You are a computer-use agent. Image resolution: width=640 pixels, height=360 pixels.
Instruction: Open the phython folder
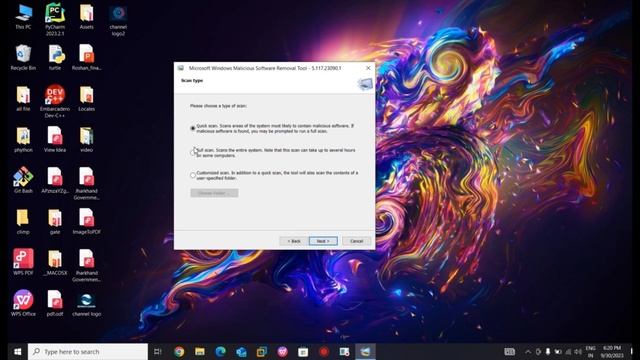23,139
